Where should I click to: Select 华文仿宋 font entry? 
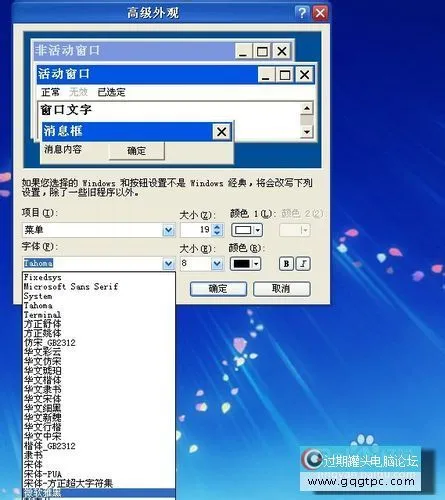point(99,361)
